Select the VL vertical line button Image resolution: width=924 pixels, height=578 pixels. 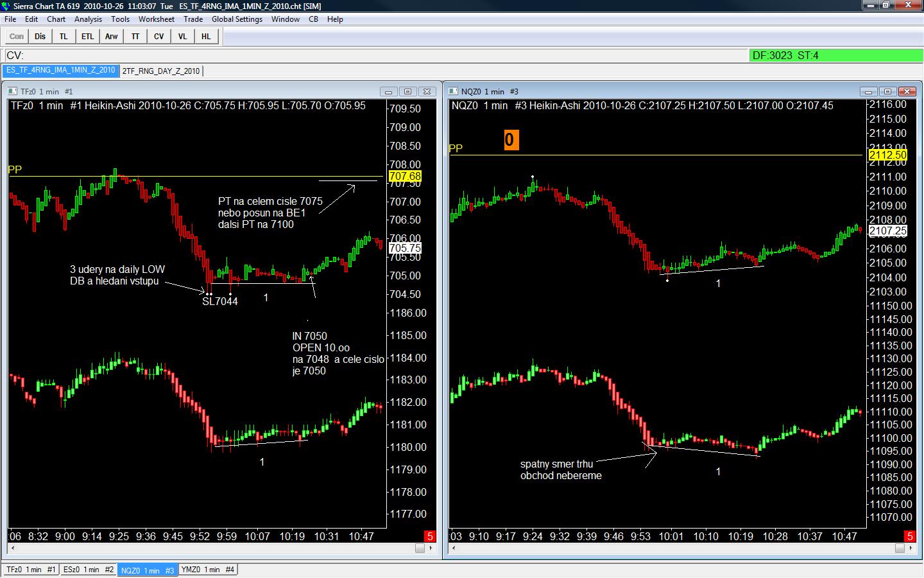point(182,37)
